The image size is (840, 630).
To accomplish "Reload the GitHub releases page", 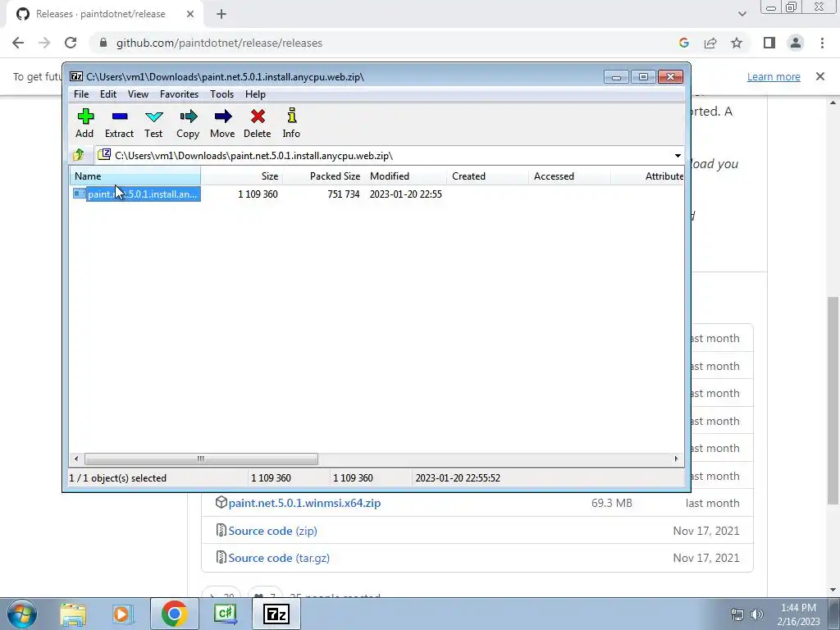I will tap(71, 43).
